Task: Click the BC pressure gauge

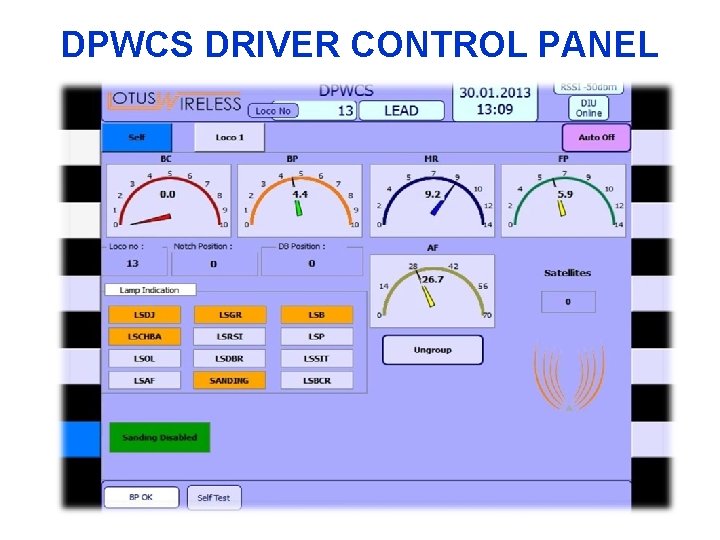Action: tap(169, 200)
